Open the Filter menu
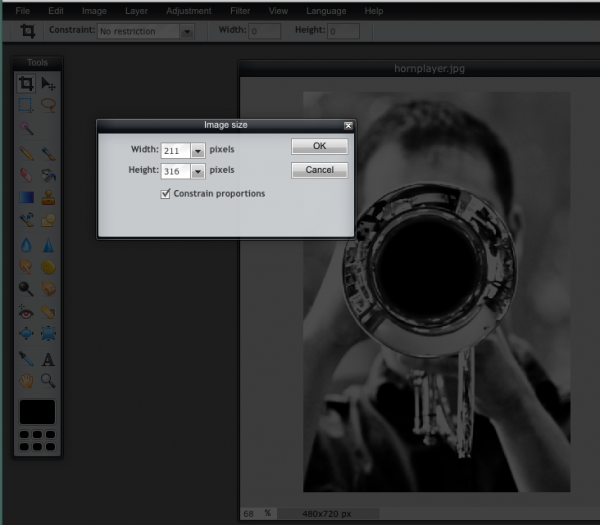This screenshot has height=525, width=600. point(240,10)
